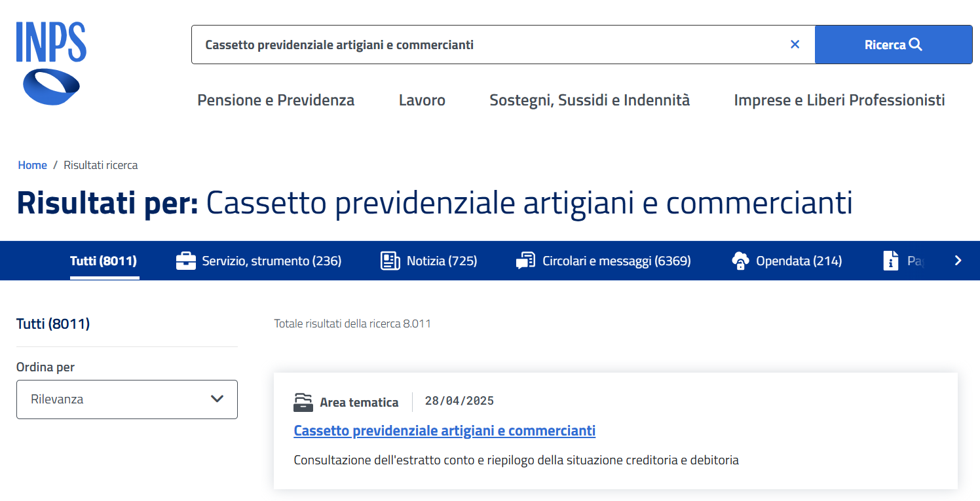Screen dimensions: 980x501
Task: Click the newspaper icon on the Notizia tab
Action: pyautogui.click(x=390, y=261)
